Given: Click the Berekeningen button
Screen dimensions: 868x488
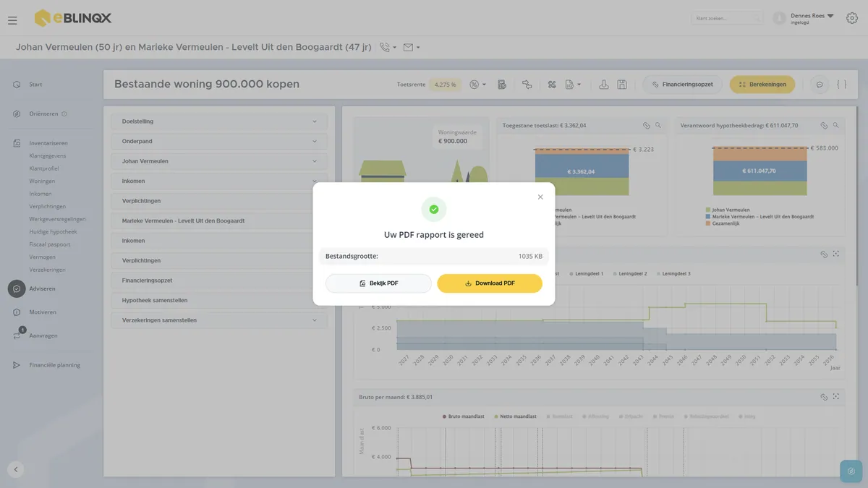Looking at the screenshot, I should pos(762,85).
